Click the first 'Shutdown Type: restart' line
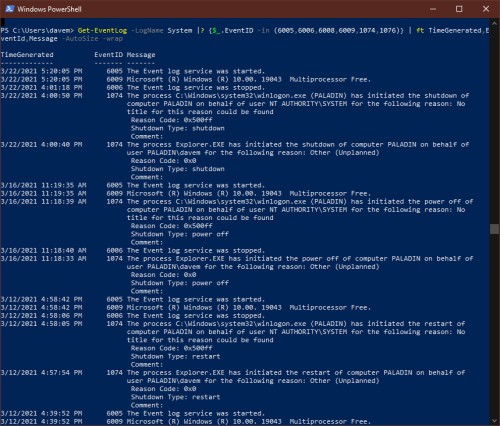The image size is (500, 426). pos(176,356)
